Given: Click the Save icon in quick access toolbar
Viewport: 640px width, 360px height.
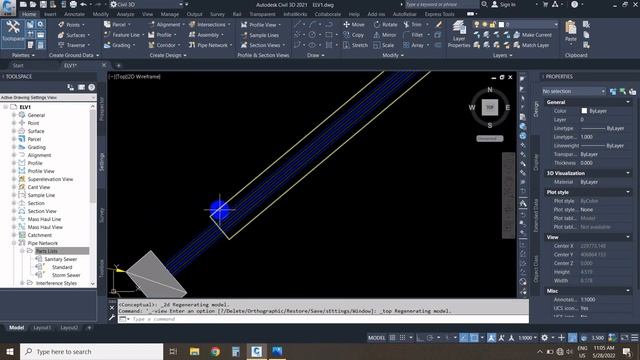Looking at the screenshot, I should [43, 4].
